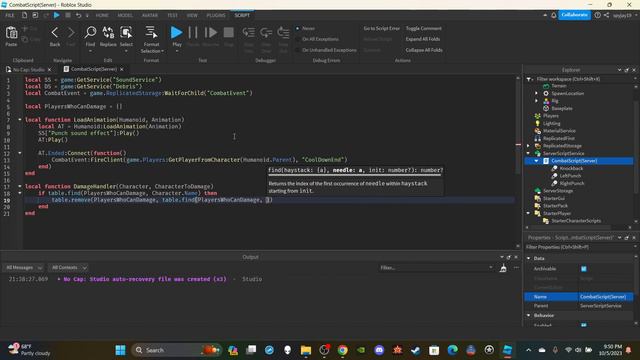This screenshot has height=360, width=640.
Task: Switch to the VIEW ribbon tab
Action: (192, 15)
